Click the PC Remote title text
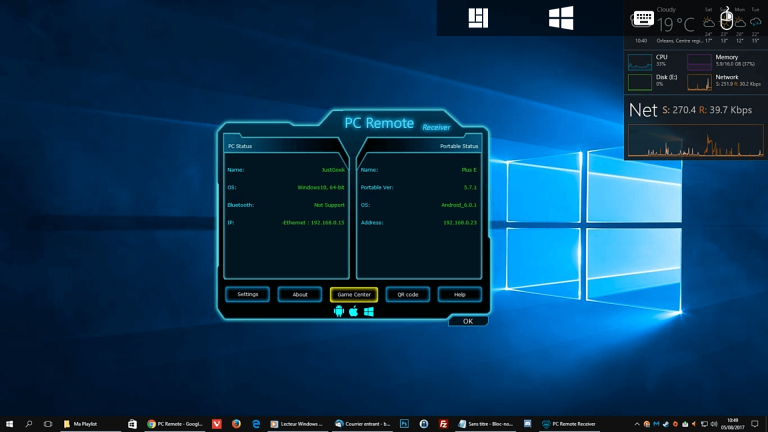The height and width of the screenshot is (432, 768). tap(379, 123)
